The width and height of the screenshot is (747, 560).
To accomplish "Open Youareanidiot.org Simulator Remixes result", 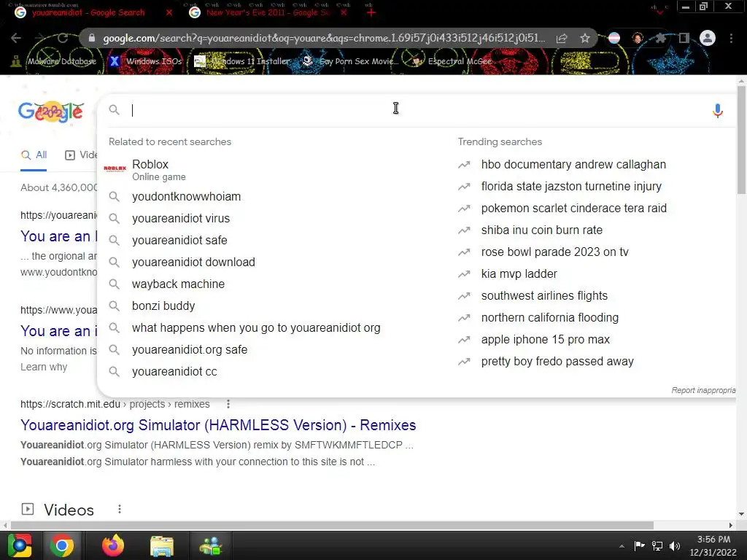I will [218, 425].
